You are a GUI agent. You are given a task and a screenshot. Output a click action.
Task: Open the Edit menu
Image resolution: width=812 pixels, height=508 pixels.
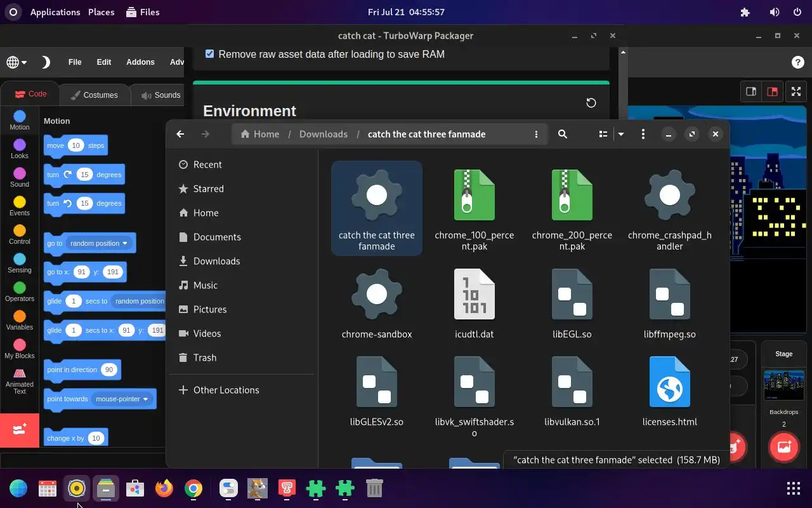click(x=104, y=62)
